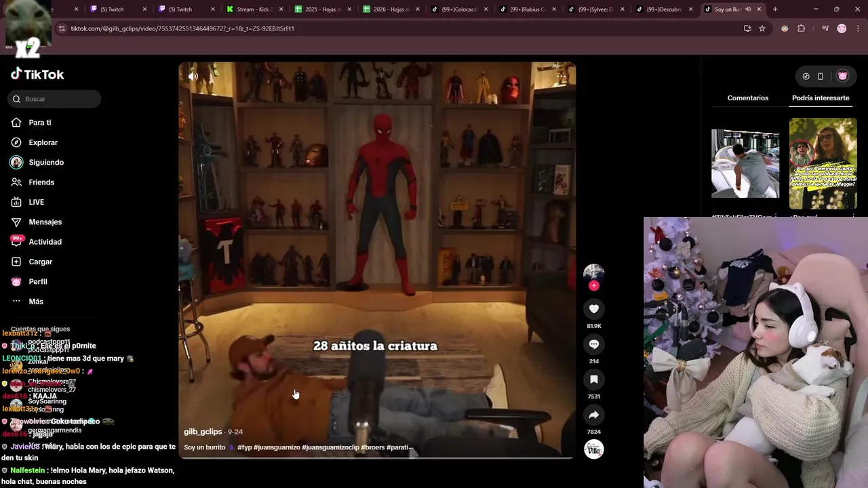
Task: Unmute the video with the speaker icon
Action: (x=193, y=76)
